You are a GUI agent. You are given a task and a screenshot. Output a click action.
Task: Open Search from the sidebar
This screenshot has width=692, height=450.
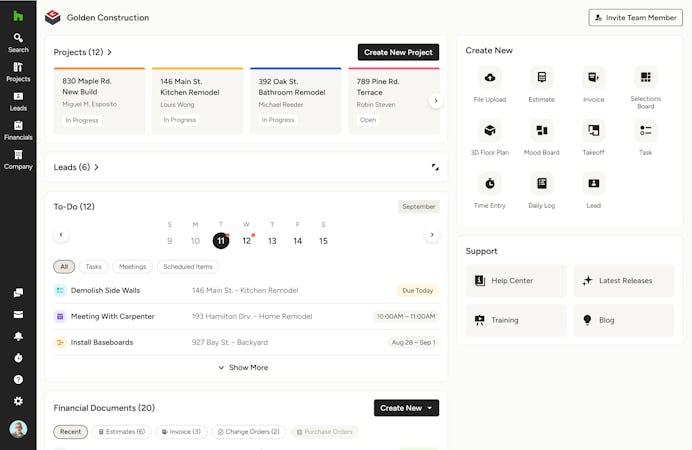click(18, 43)
